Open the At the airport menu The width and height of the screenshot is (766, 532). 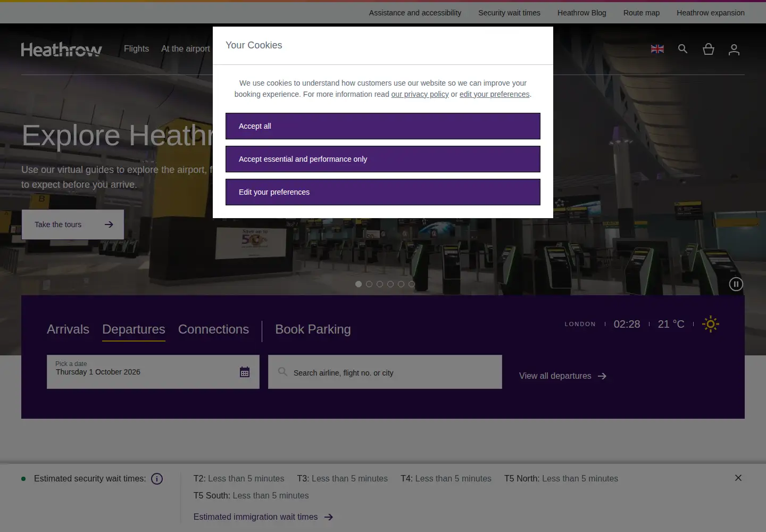point(186,48)
